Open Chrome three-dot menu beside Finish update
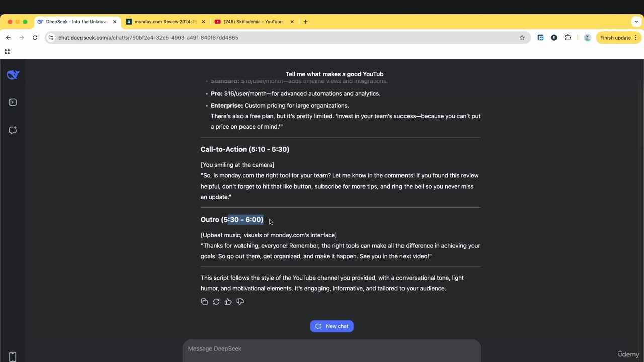 [x=636, y=38]
